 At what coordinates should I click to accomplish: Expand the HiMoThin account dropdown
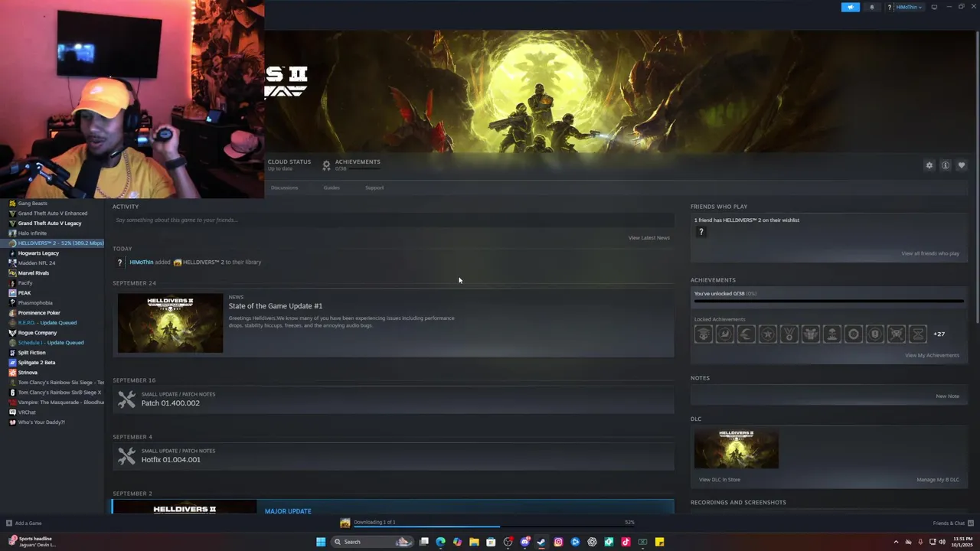(909, 7)
